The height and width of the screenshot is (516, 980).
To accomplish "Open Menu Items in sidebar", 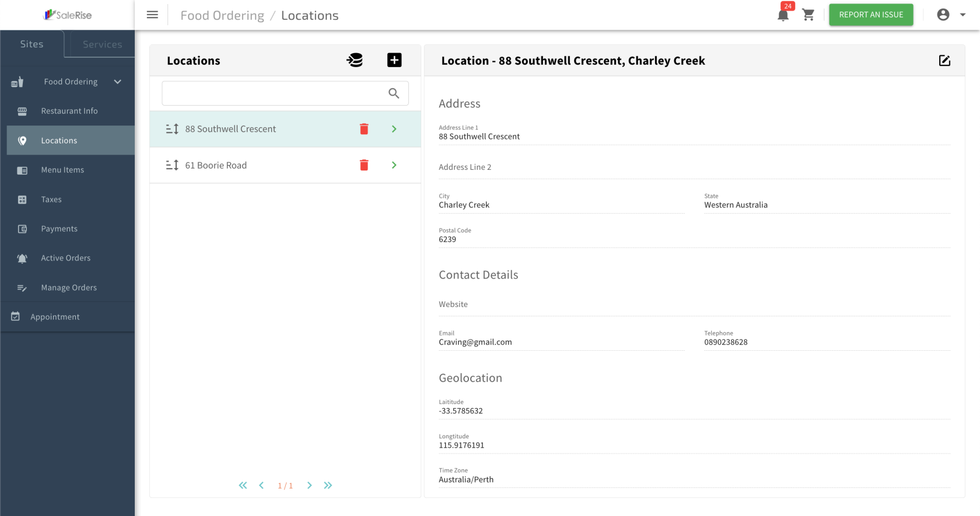I will pos(62,170).
